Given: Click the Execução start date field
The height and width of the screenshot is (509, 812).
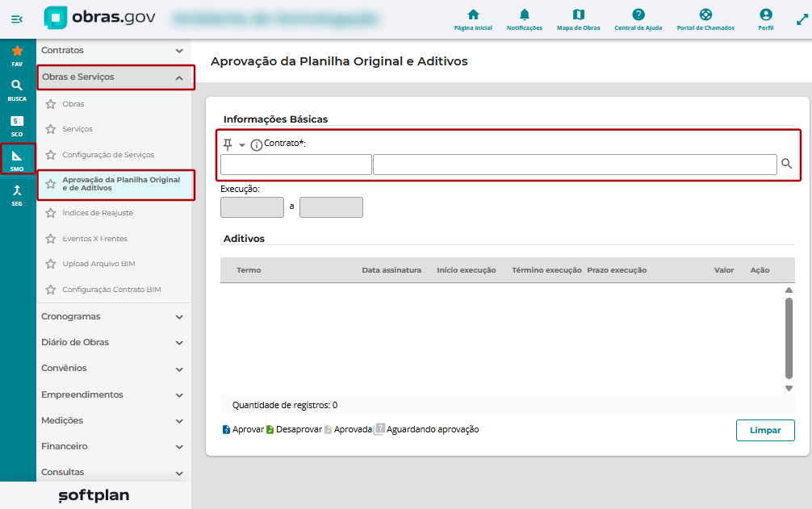Looking at the screenshot, I should click(x=252, y=207).
